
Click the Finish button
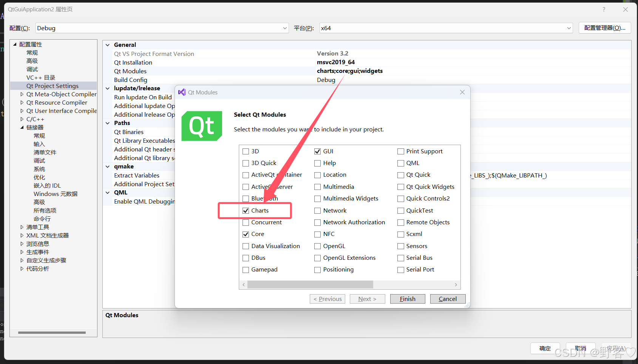click(407, 299)
